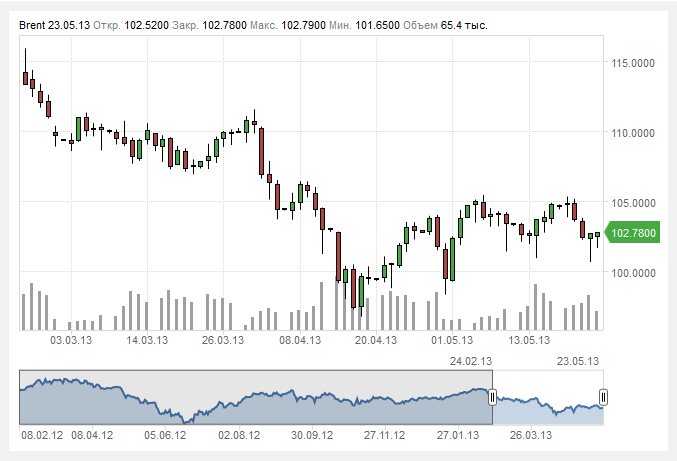Click the 23.05.13 range end date label

[578, 361]
